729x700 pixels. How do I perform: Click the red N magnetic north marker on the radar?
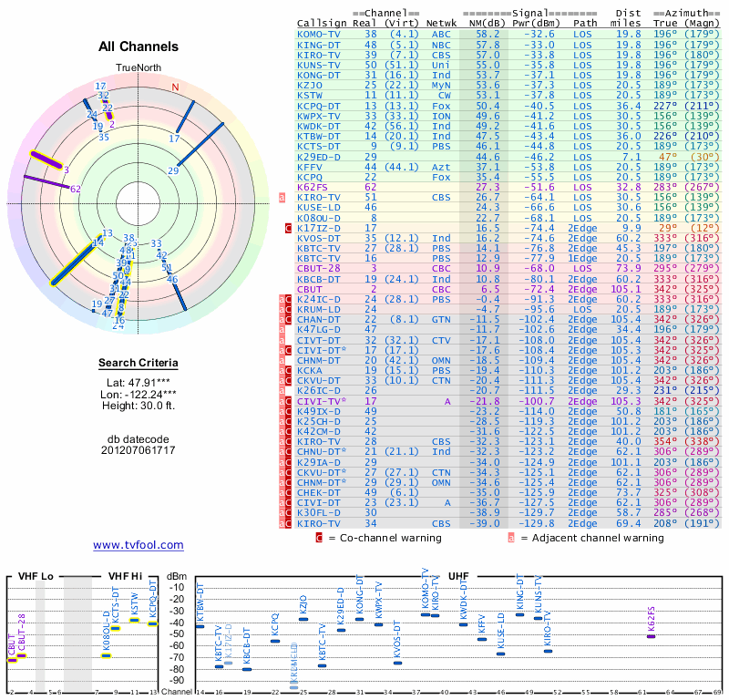[x=175, y=87]
